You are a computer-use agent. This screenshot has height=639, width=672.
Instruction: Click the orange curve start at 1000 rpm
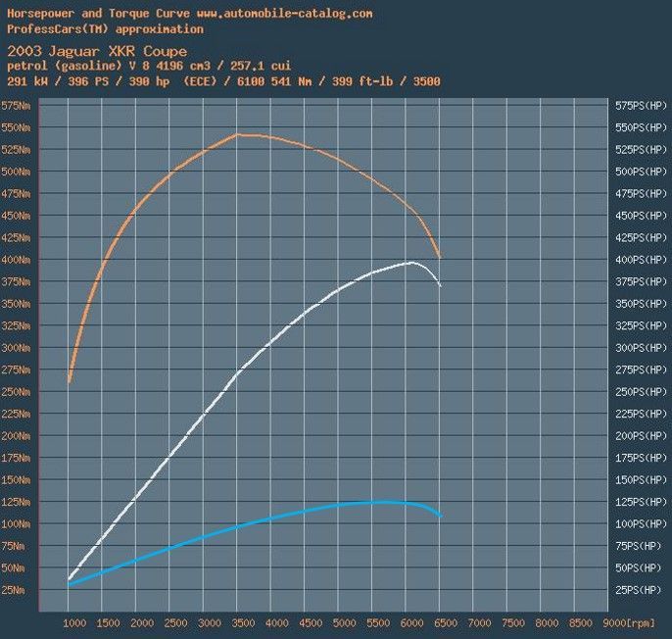(x=70, y=380)
